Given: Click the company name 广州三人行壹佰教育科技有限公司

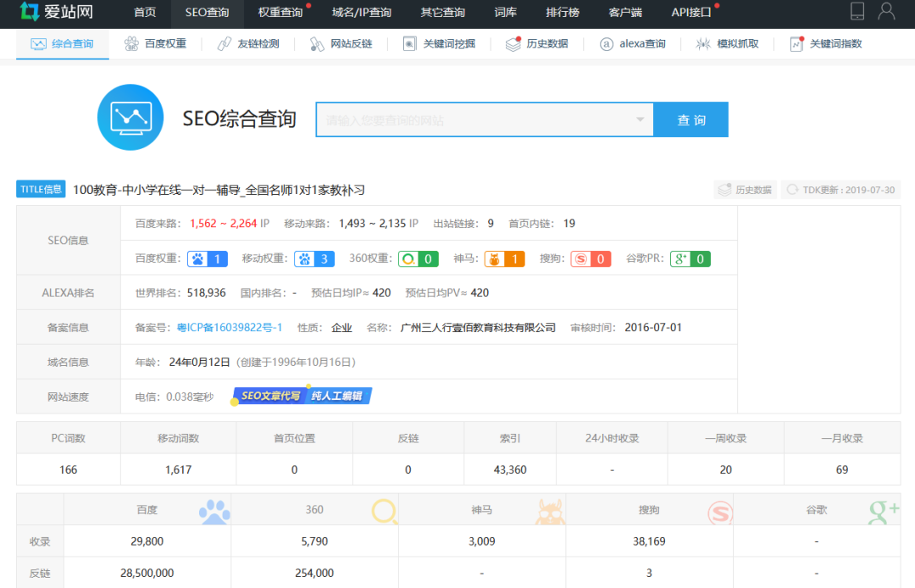Looking at the screenshot, I should (478, 328).
